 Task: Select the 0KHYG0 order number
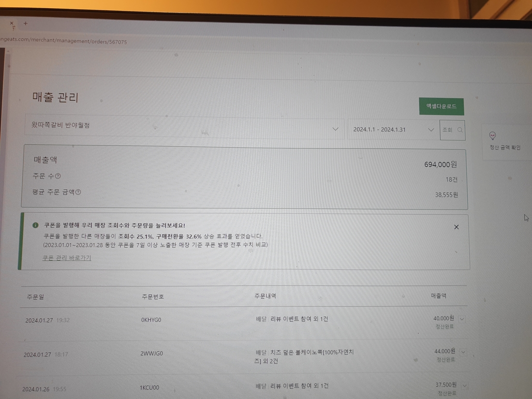[x=151, y=320]
